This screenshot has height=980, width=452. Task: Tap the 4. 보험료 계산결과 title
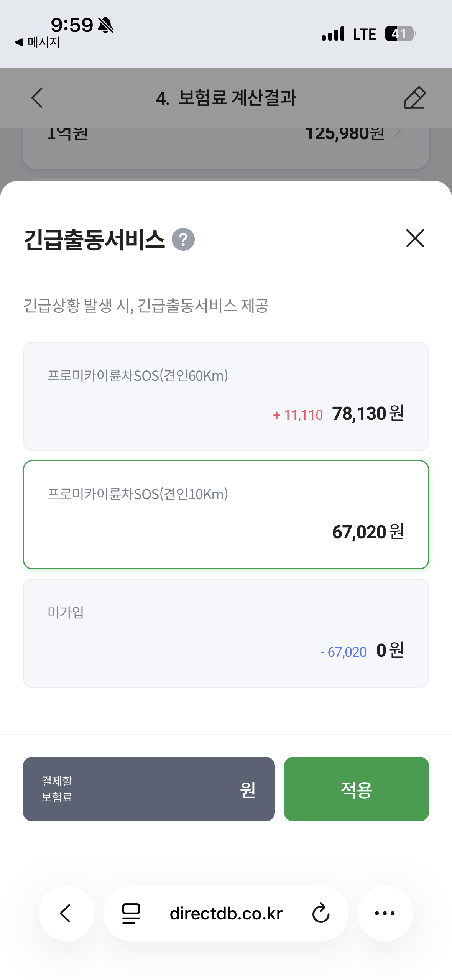tap(226, 98)
